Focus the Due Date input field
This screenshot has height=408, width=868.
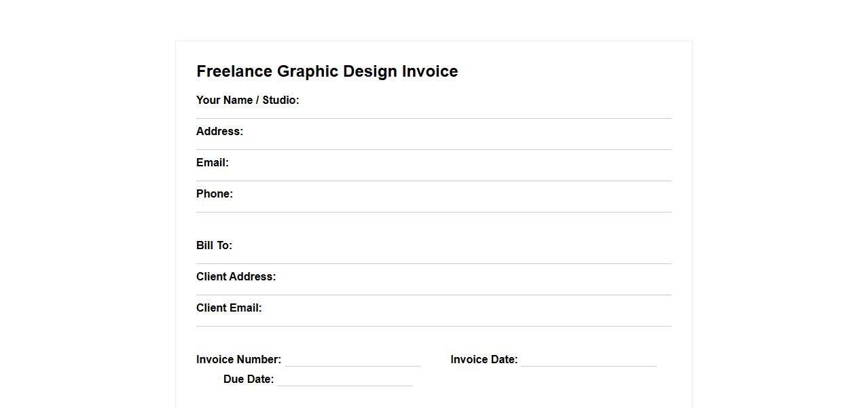coord(344,379)
